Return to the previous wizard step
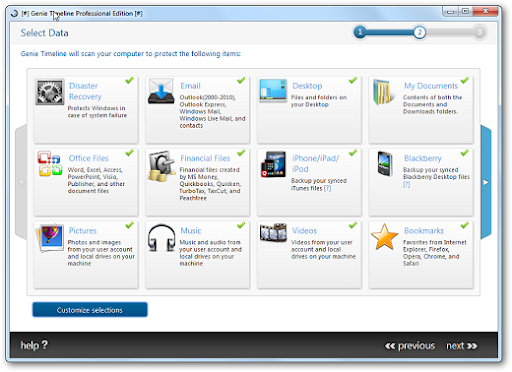Image resolution: width=512 pixels, height=372 pixels. (x=410, y=346)
